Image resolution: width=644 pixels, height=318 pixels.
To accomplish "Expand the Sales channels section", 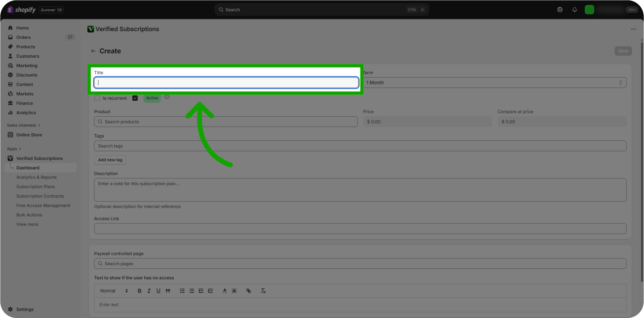I will [23, 125].
